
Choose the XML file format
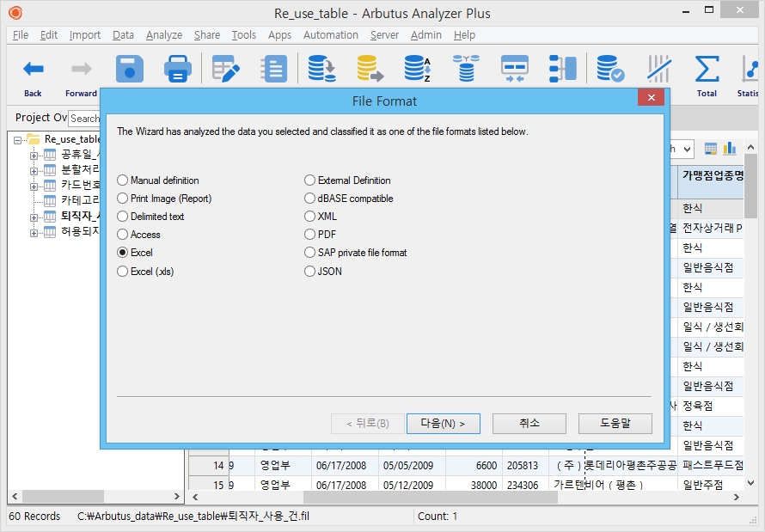(x=309, y=217)
